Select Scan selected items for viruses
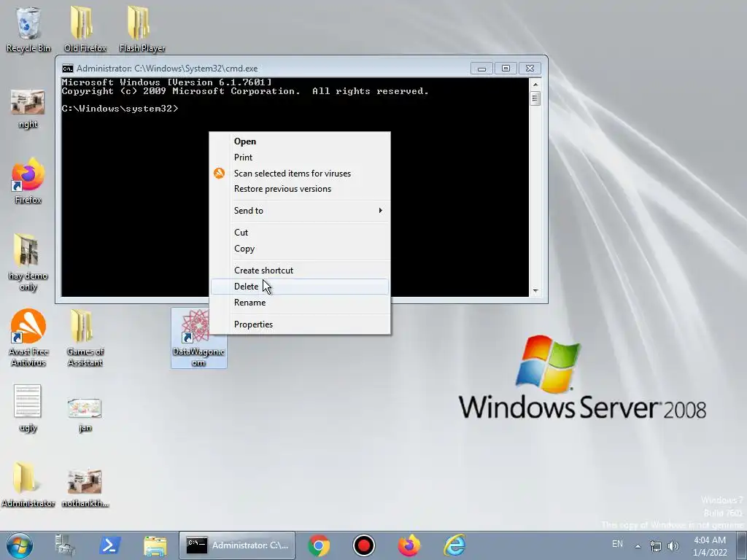 point(300,174)
